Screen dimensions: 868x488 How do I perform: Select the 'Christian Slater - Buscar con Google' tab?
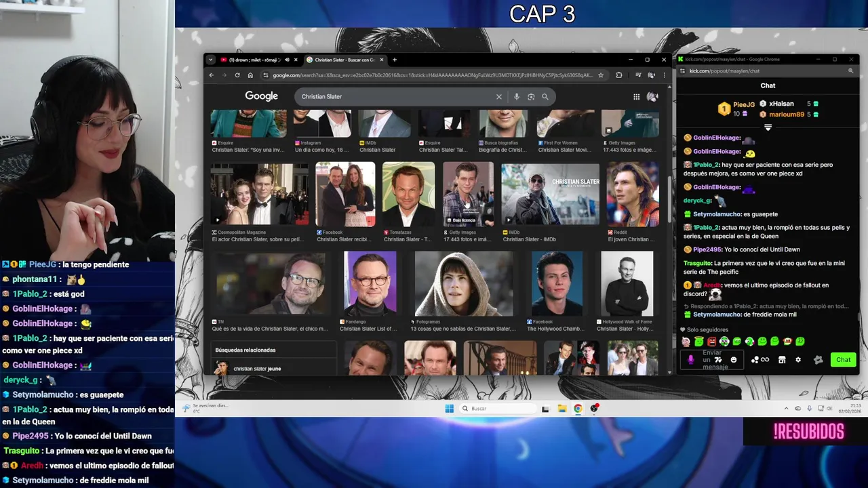(344, 60)
